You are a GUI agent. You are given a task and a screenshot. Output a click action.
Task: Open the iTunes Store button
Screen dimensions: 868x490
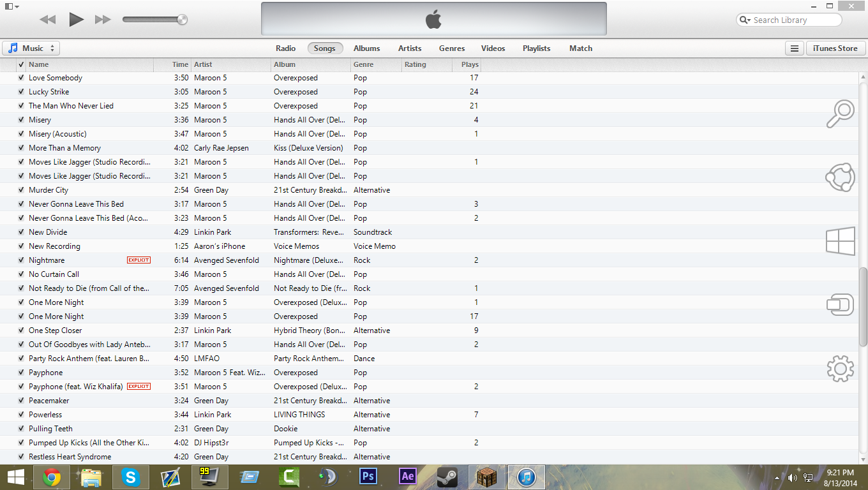point(835,48)
